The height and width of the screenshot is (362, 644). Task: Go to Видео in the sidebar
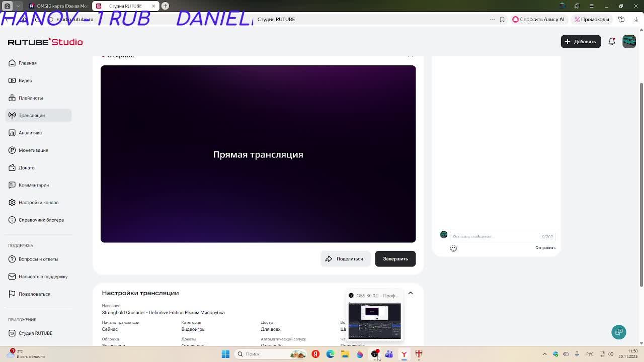tap(25, 80)
